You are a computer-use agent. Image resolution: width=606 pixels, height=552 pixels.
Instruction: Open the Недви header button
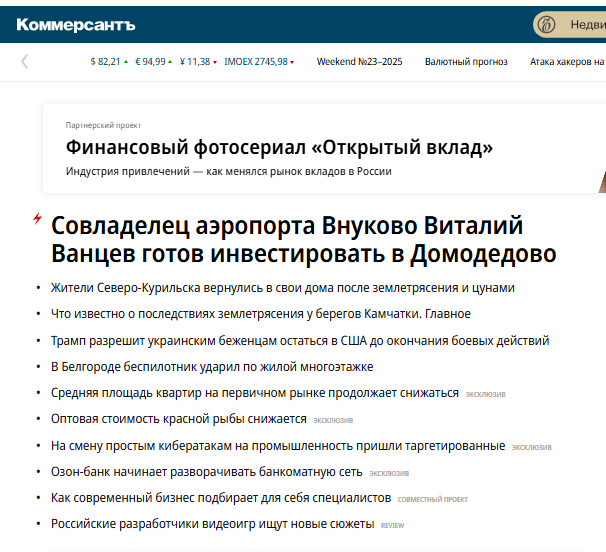[x=570, y=25]
